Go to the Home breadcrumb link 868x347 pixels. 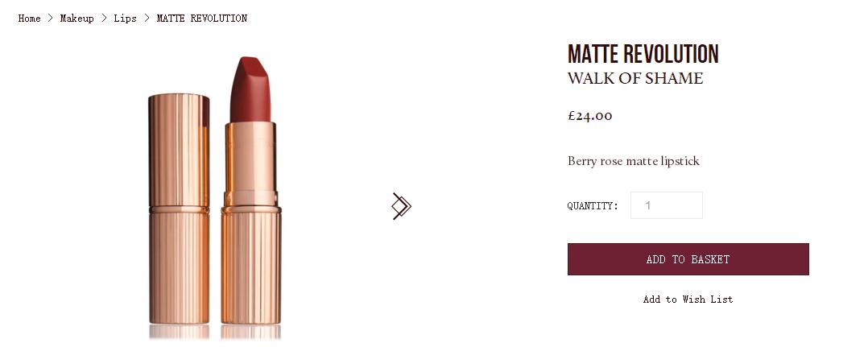coord(29,19)
